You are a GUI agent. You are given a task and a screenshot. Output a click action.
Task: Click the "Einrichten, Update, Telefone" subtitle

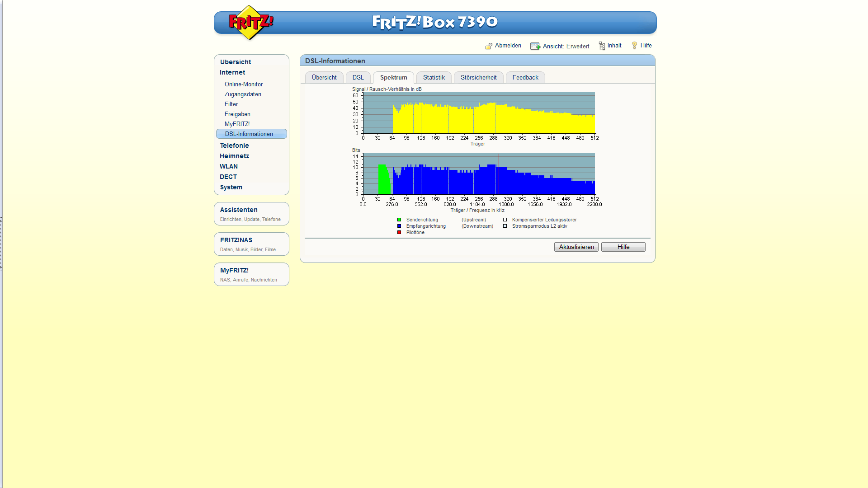point(250,220)
